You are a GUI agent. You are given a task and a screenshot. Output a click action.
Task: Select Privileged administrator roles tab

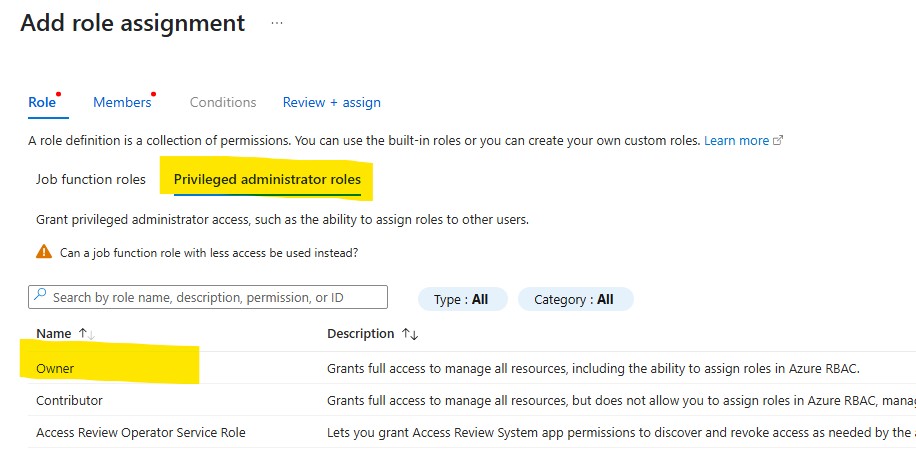pyautogui.click(x=267, y=179)
